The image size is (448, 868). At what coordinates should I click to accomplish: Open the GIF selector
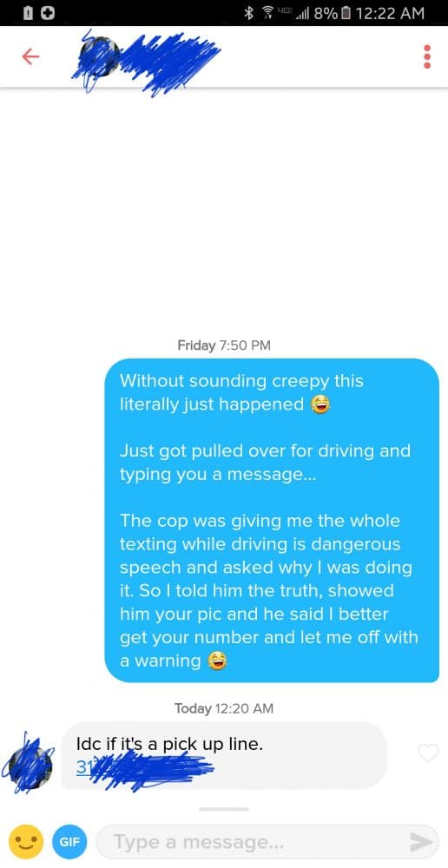pos(69,842)
